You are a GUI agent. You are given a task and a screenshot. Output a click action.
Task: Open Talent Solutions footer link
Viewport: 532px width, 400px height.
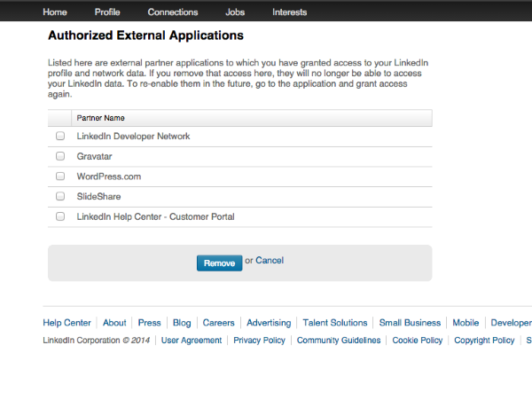(x=335, y=323)
